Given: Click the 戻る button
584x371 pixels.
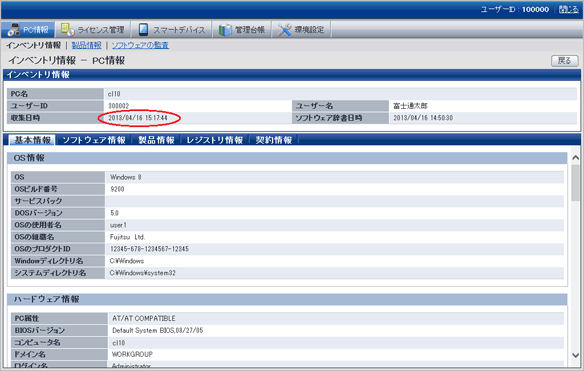Looking at the screenshot, I should (x=565, y=61).
